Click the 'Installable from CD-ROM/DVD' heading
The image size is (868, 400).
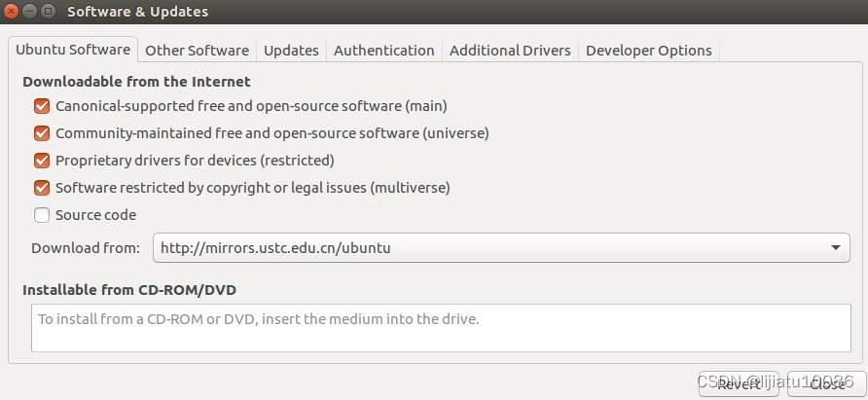coord(129,290)
